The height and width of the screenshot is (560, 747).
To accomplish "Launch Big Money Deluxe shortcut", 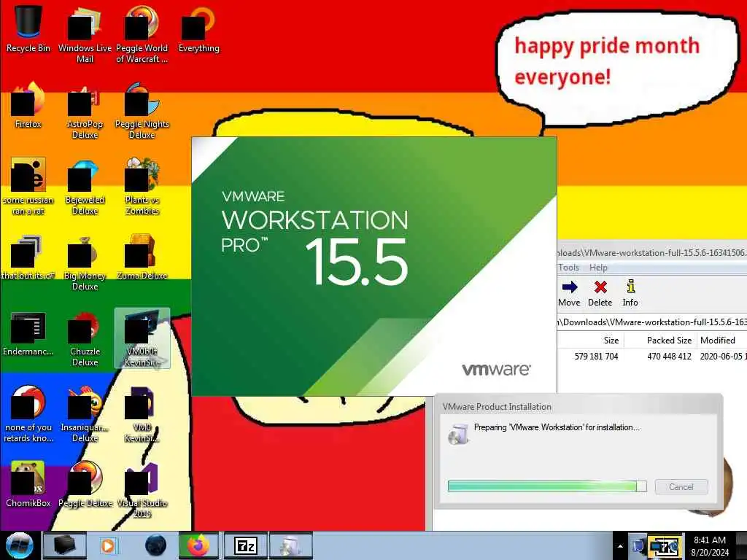I will tap(85, 262).
